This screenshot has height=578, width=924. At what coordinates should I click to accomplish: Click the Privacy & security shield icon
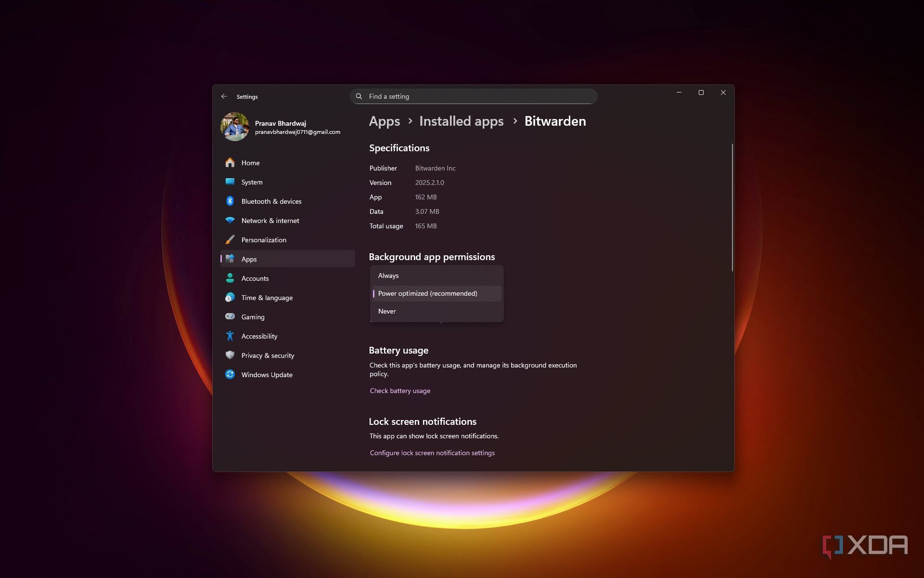[230, 355]
